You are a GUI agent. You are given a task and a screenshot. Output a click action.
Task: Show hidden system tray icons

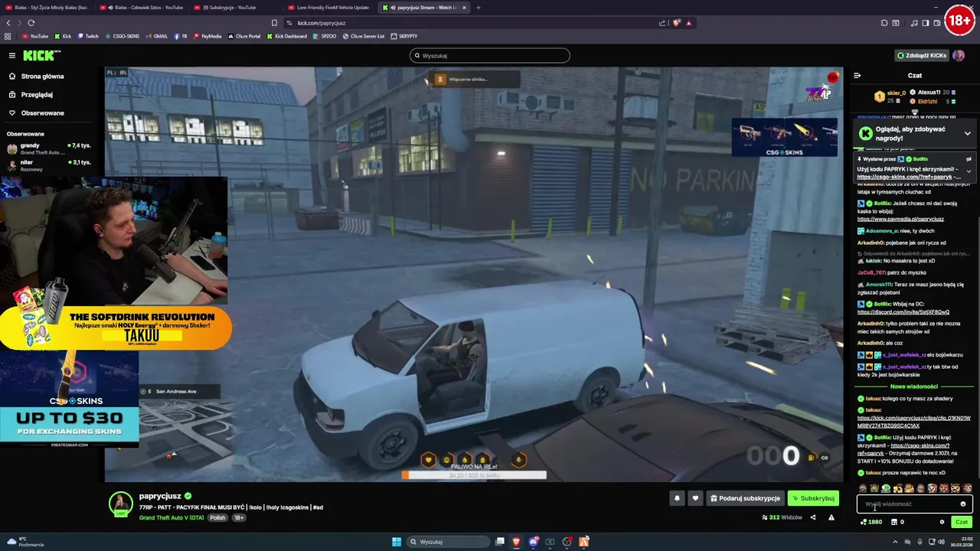pyautogui.click(x=895, y=542)
